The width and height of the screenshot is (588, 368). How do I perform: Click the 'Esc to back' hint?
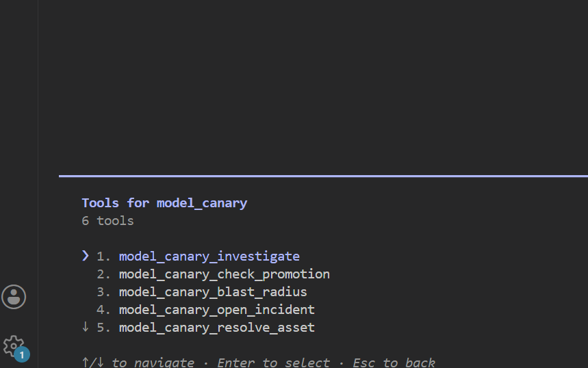pos(394,363)
